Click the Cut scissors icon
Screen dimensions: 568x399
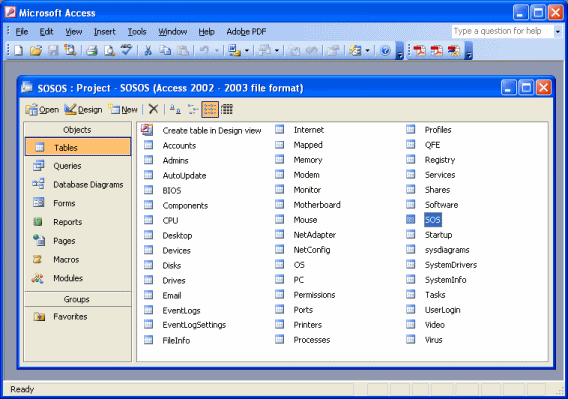148,50
